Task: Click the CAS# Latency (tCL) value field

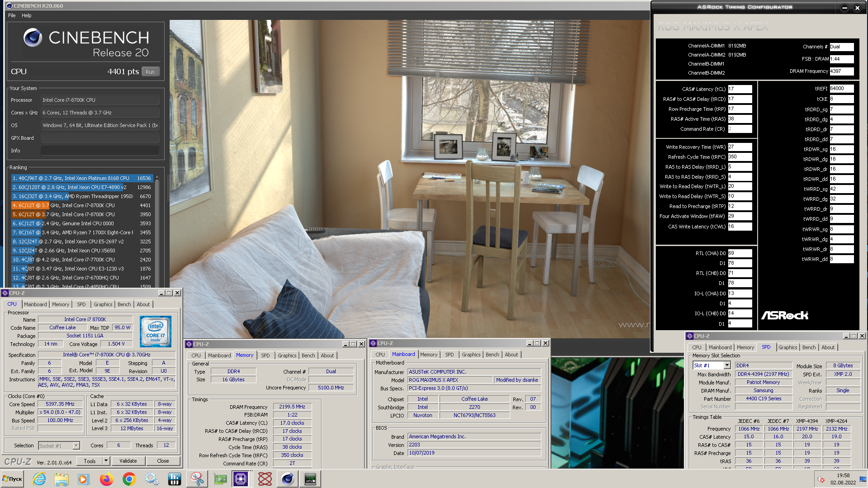Action: (740, 89)
